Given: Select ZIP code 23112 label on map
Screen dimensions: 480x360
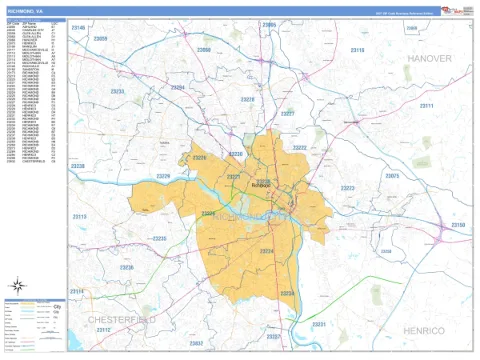Looking at the screenshot, I should [x=103, y=330].
